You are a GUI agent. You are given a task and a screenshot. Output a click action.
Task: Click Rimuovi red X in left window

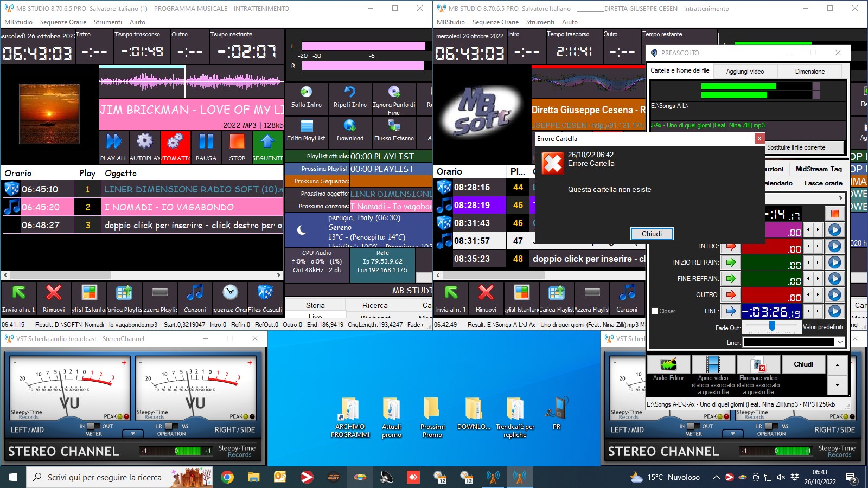54,298
